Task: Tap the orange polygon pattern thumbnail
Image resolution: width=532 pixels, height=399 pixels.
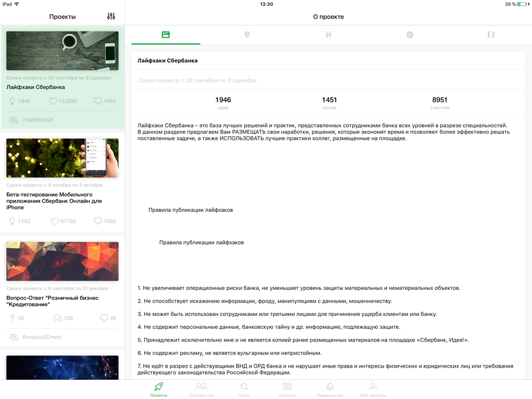Action: pos(62,261)
